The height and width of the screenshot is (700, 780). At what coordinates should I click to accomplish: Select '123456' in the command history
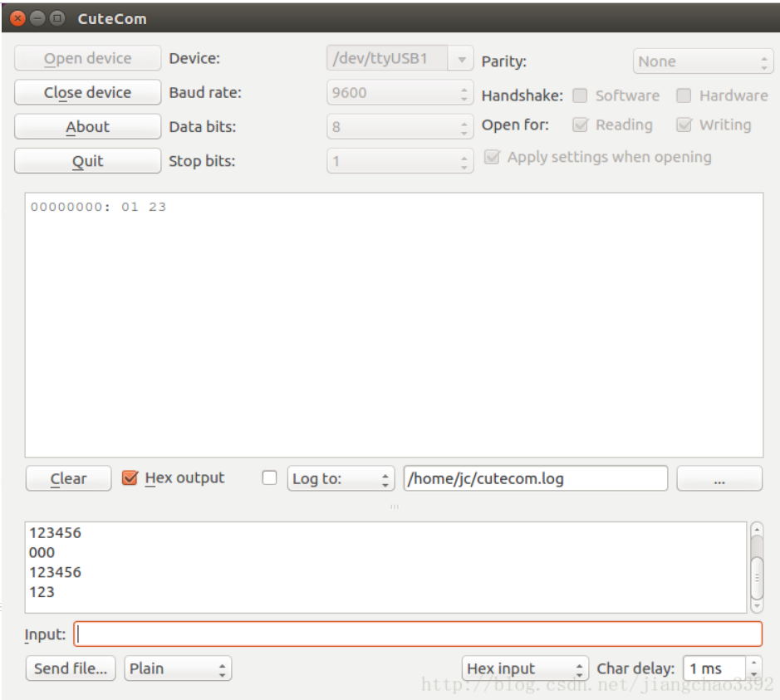point(54,531)
